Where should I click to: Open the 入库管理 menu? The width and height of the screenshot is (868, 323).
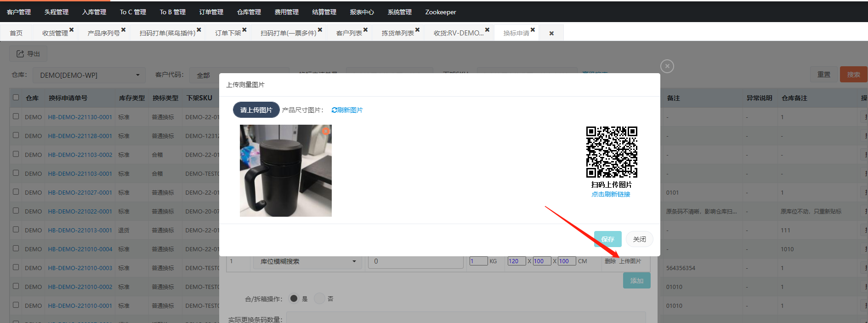(x=94, y=12)
